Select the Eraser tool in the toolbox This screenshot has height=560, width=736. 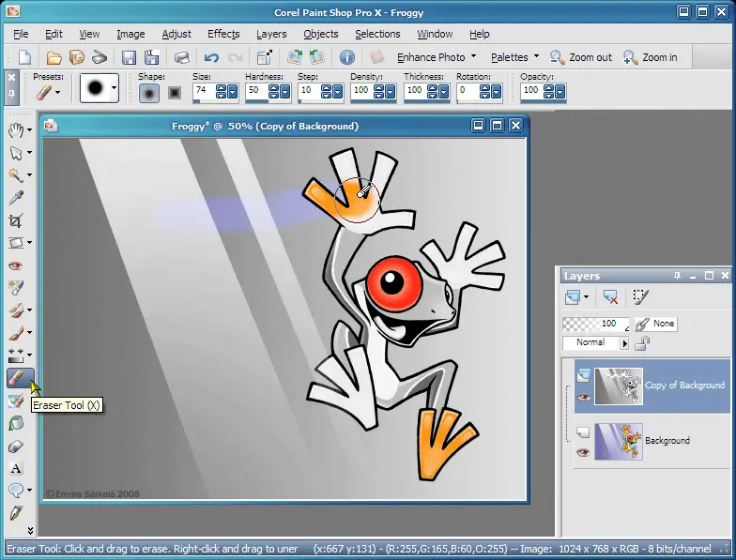tap(18, 378)
